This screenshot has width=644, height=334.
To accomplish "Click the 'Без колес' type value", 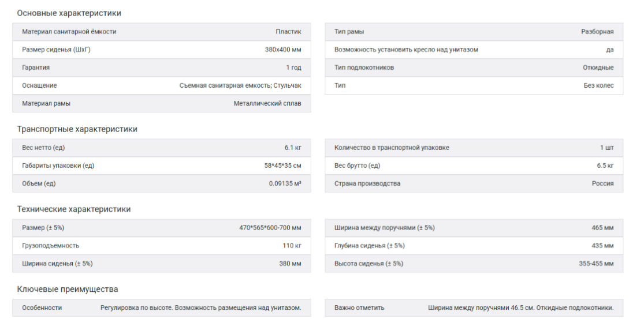I will [x=598, y=85].
